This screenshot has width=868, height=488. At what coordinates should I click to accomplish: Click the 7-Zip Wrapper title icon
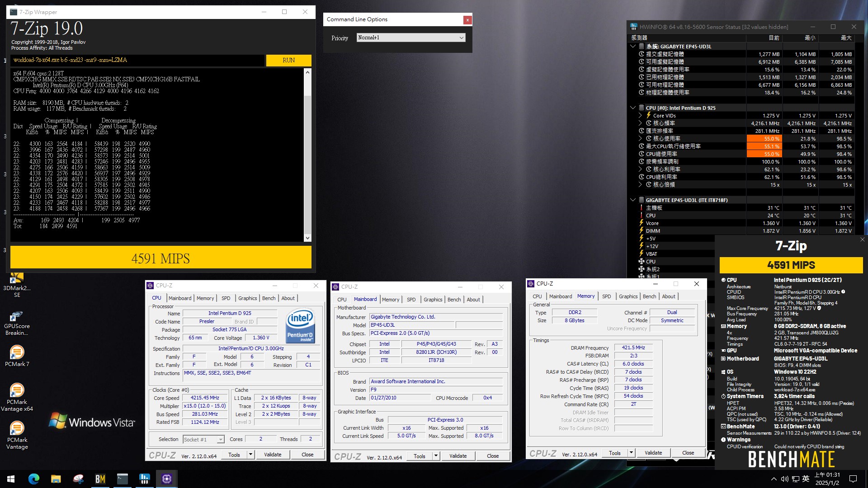tap(14, 12)
